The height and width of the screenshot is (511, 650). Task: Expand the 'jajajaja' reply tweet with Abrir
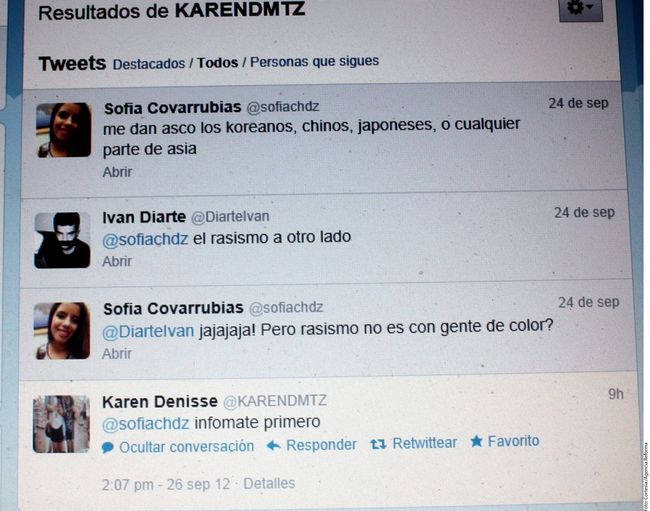[x=116, y=354]
